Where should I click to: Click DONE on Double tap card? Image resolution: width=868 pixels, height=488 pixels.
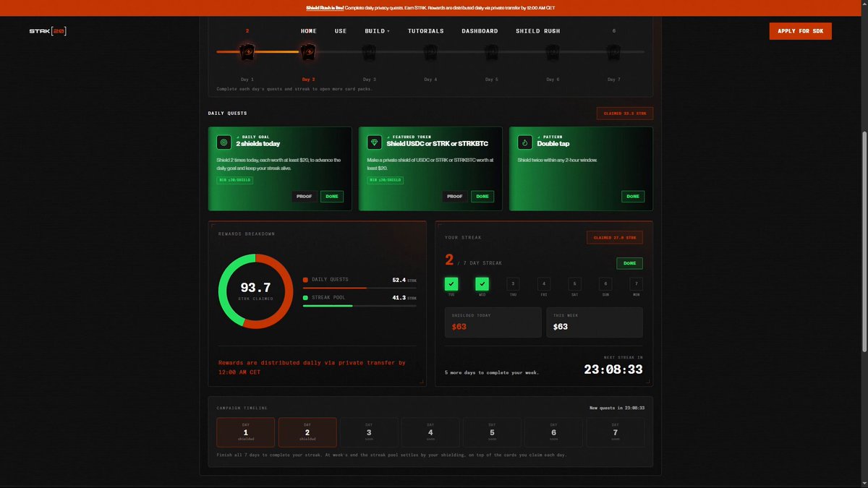pos(633,197)
